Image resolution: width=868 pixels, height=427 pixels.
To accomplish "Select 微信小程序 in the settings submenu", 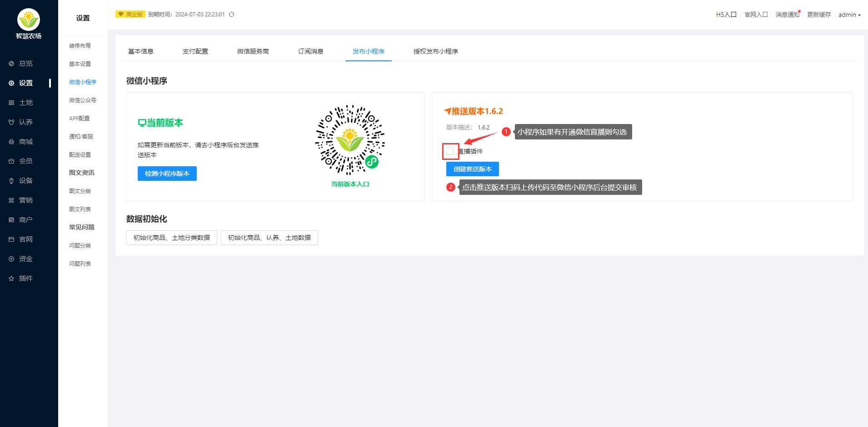I will 83,82.
